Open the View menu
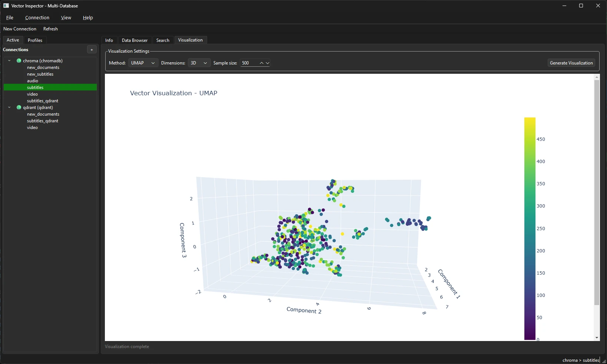 (x=66, y=17)
